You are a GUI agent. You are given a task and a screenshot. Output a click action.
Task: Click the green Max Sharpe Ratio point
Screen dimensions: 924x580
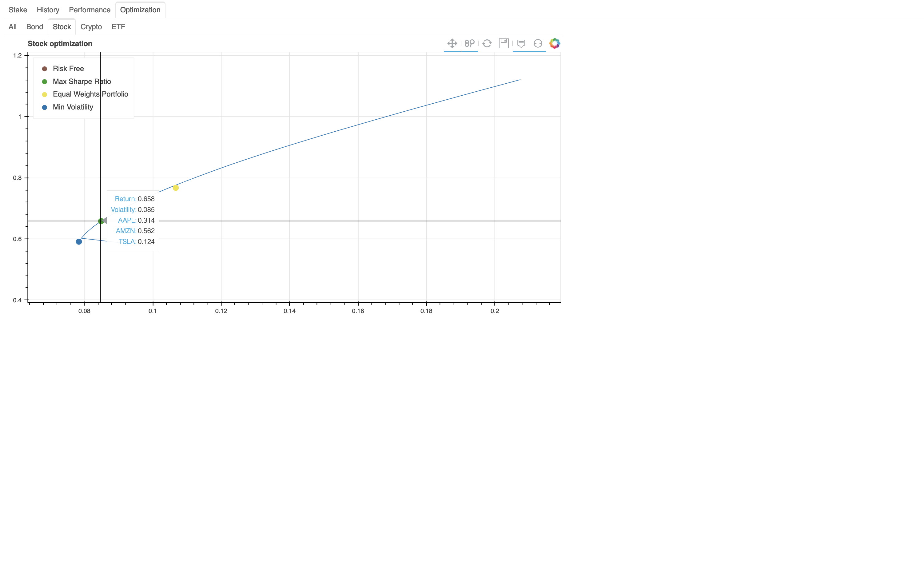coord(101,221)
